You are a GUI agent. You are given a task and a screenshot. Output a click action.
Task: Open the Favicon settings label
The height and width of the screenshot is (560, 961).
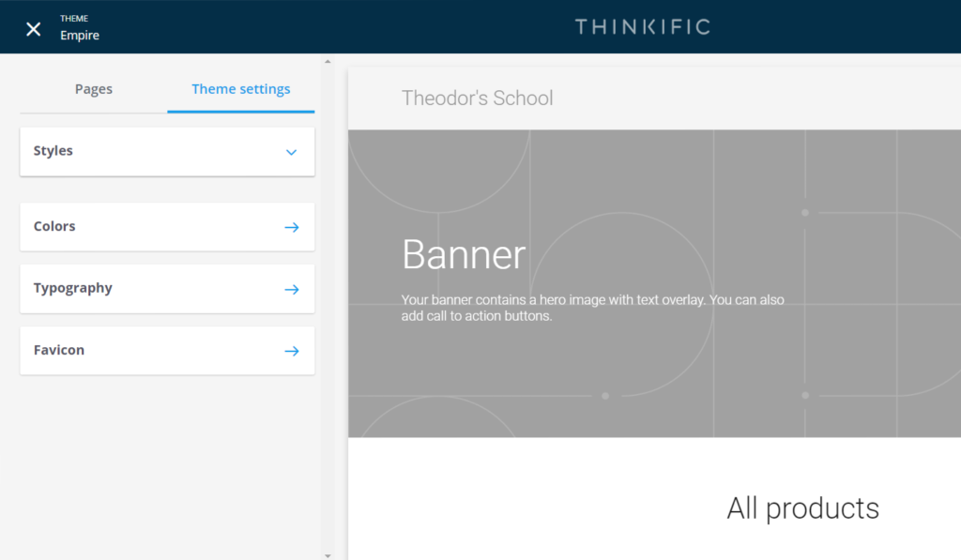click(59, 350)
